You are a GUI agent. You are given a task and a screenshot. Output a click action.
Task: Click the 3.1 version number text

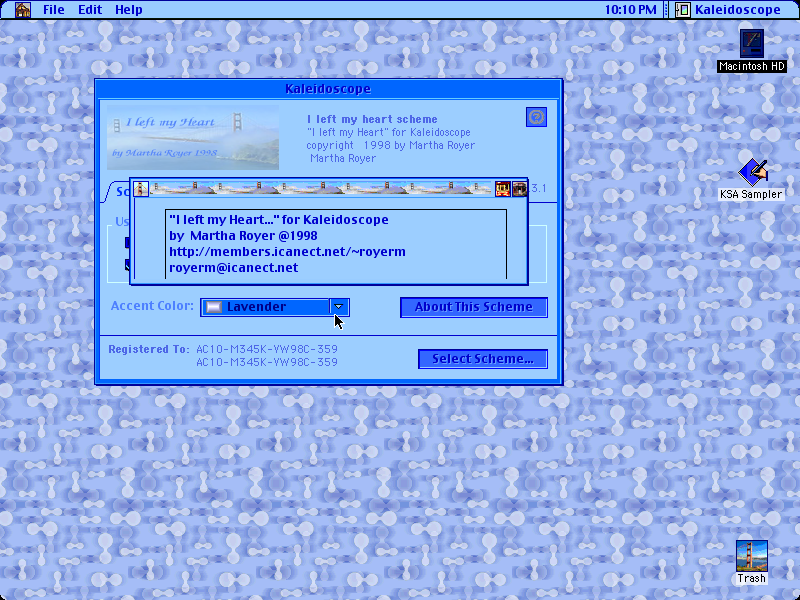click(538, 188)
